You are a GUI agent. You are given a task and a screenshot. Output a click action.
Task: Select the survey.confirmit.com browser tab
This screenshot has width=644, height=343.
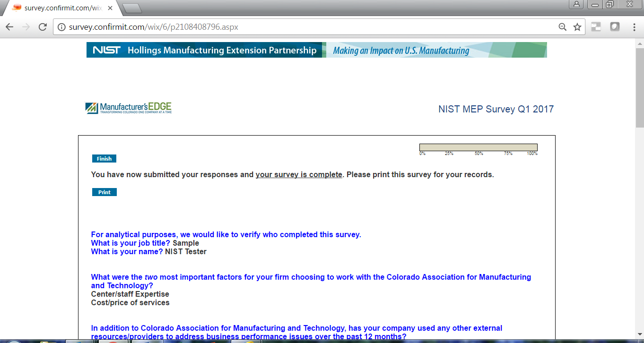pyautogui.click(x=61, y=8)
